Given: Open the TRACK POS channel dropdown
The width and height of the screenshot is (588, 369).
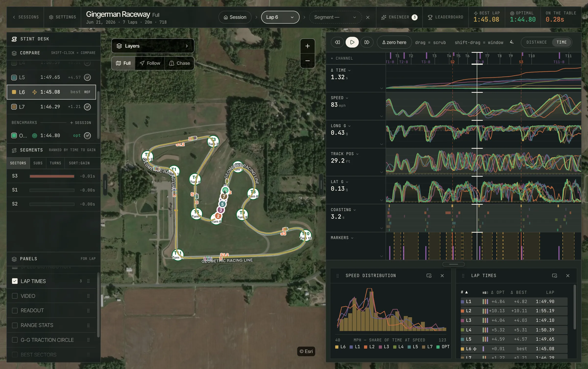Looking at the screenshot, I should click(x=345, y=154).
